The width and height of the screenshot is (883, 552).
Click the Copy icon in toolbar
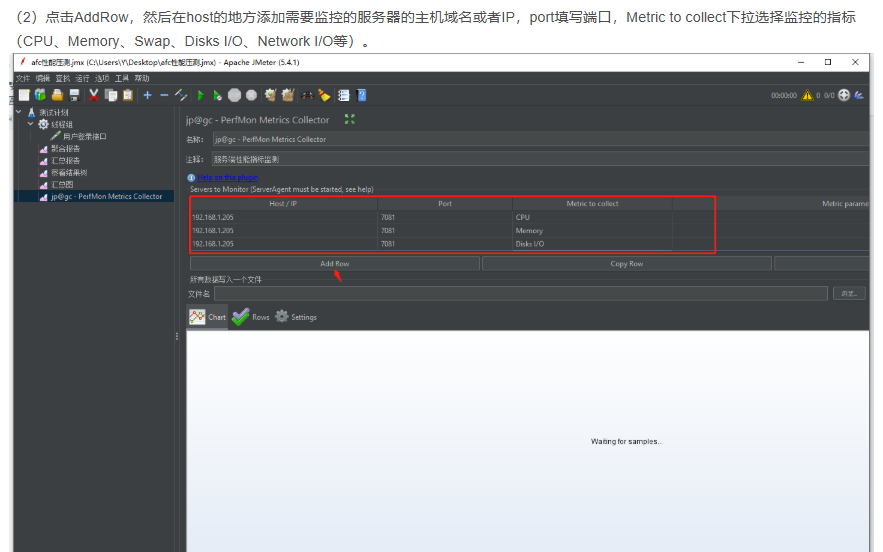point(111,95)
